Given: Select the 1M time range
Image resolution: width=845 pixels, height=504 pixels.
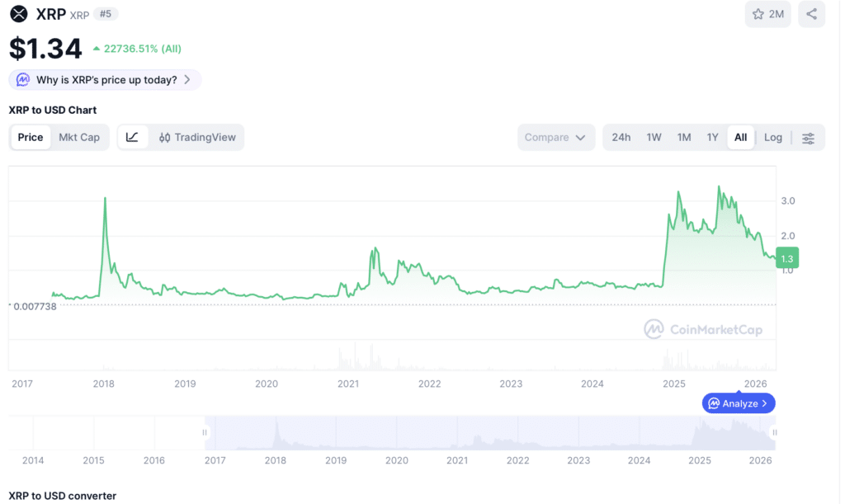Looking at the screenshot, I should 684,137.
